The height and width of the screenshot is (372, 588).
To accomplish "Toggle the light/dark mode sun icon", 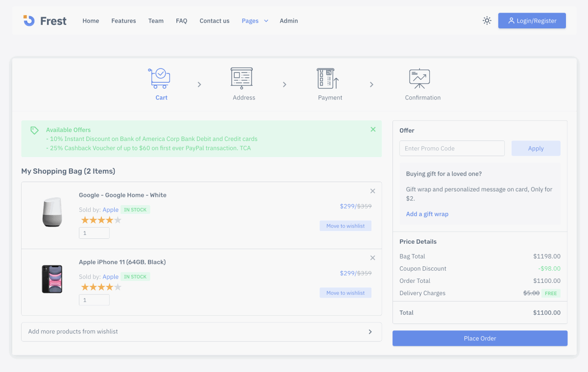I will pyautogui.click(x=487, y=21).
